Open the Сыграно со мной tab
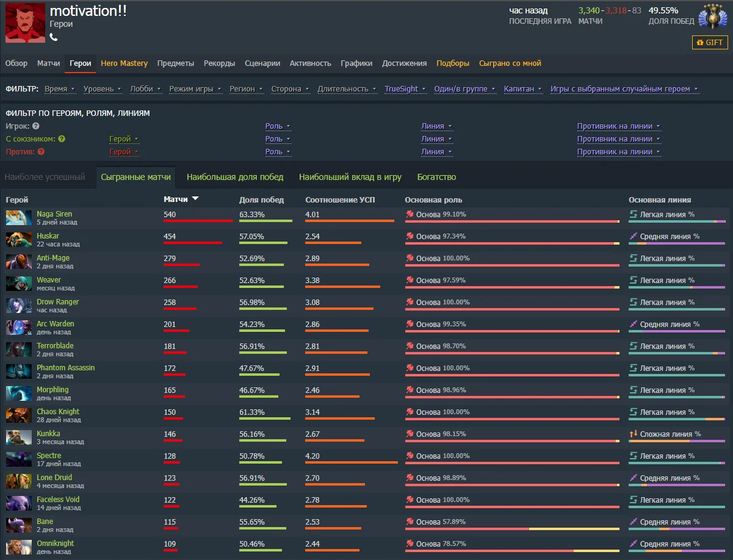The width and height of the screenshot is (733, 560). [510, 63]
